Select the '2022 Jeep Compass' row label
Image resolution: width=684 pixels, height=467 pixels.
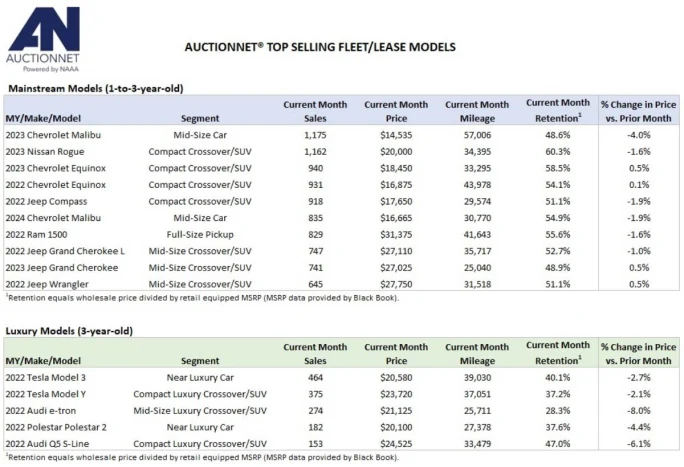[46, 201]
